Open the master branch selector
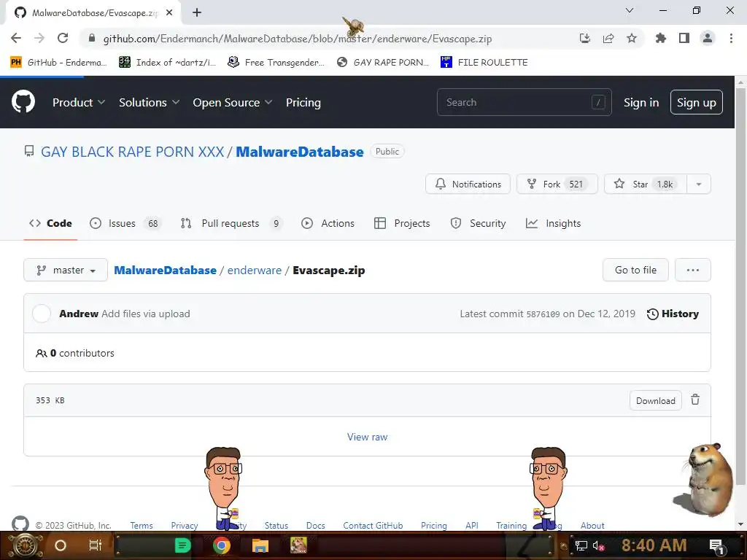747x560 pixels. click(66, 270)
